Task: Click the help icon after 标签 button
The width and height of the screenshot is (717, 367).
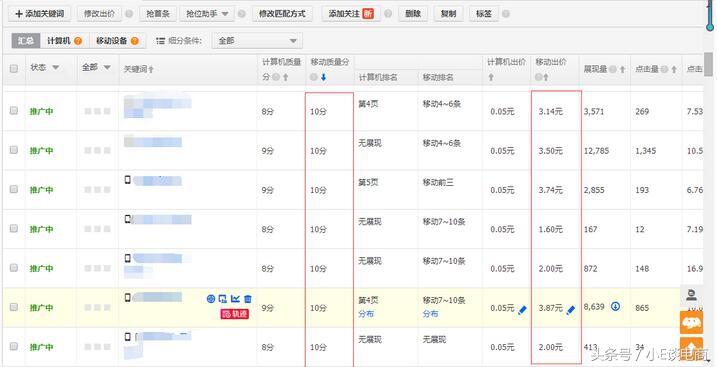Action: [505, 14]
